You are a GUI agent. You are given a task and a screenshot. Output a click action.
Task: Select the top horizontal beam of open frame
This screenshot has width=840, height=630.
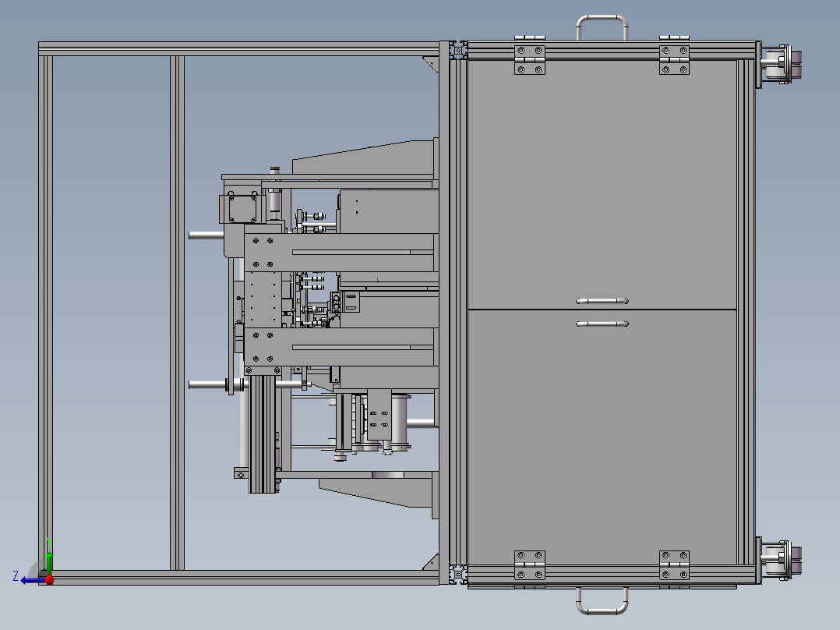pos(239,49)
